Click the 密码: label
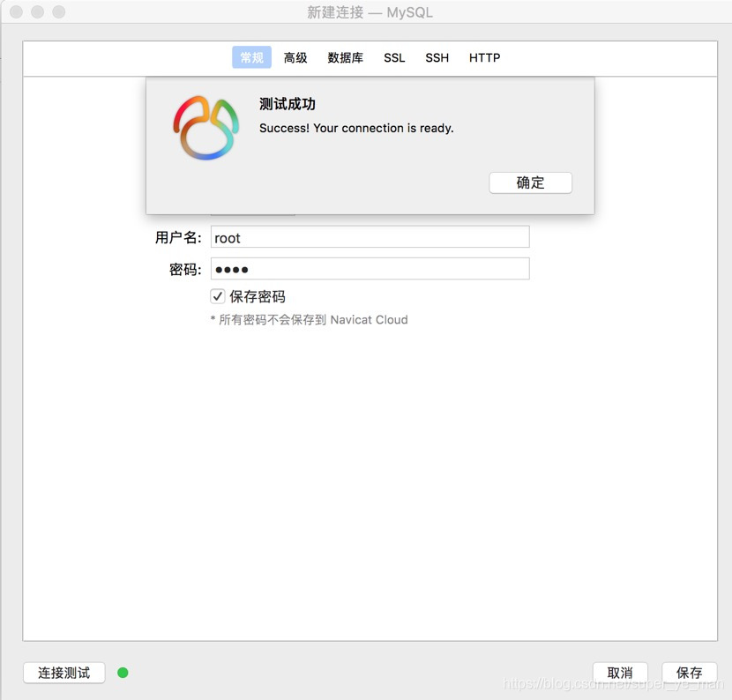Screen dimensions: 732x700 [185, 269]
